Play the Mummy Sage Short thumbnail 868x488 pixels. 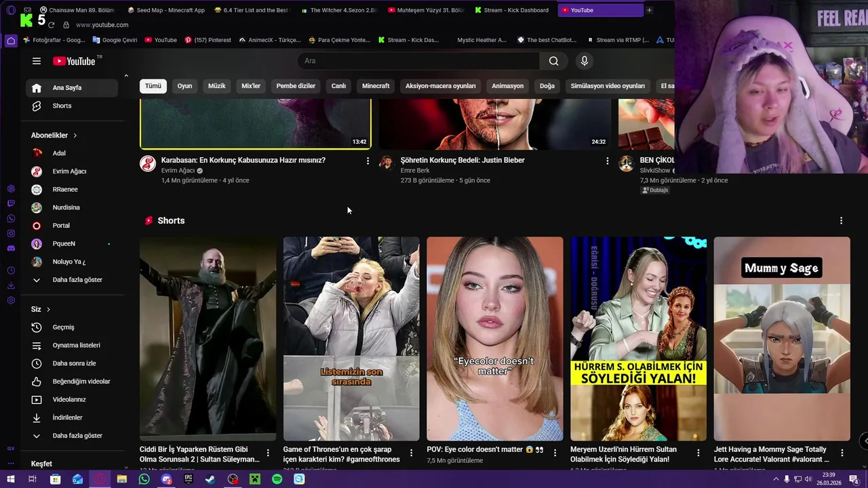782,339
